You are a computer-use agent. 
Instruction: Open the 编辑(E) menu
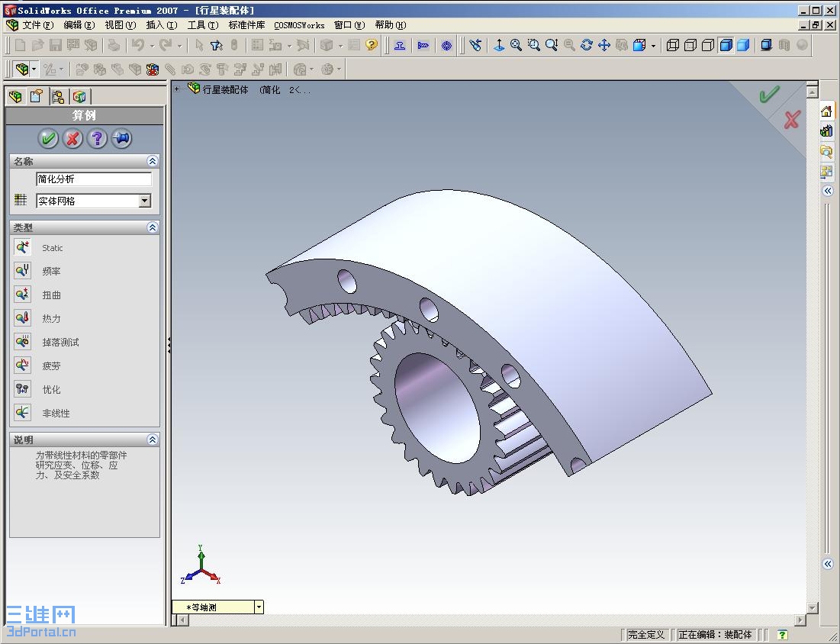click(x=79, y=25)
